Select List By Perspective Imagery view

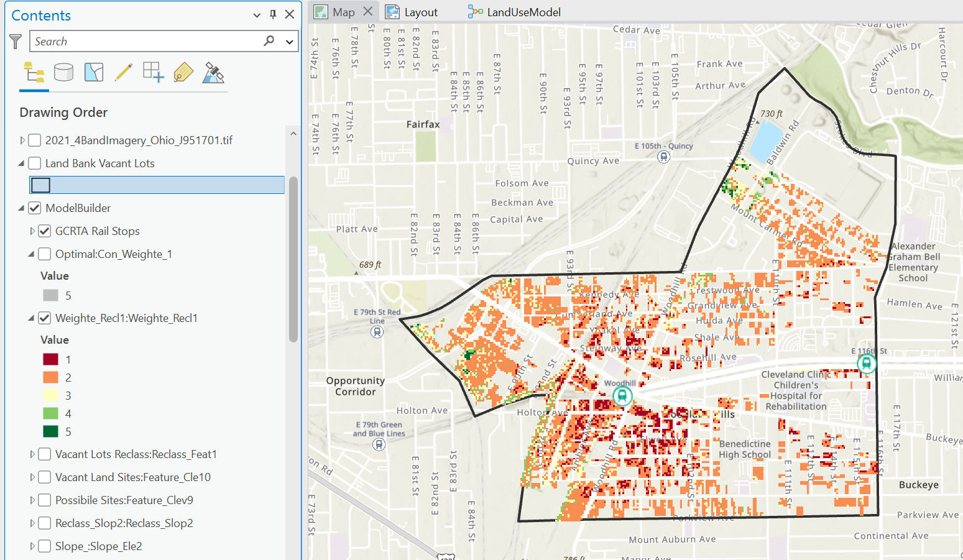pyautogui.click(x=213, y=73)
